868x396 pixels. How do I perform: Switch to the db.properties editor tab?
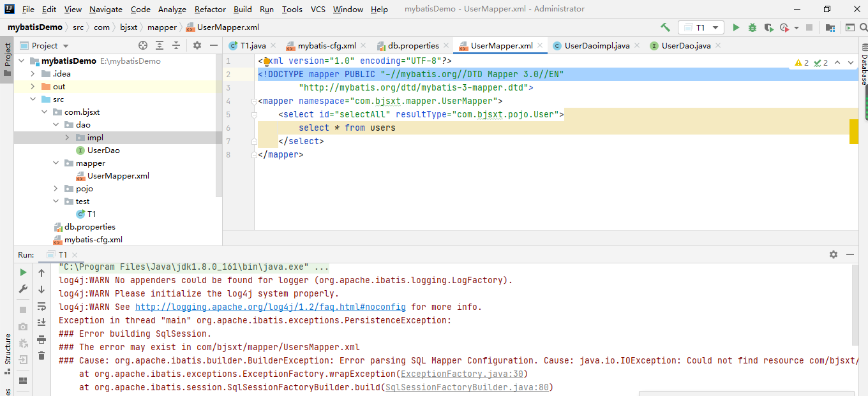pos(413,46)
